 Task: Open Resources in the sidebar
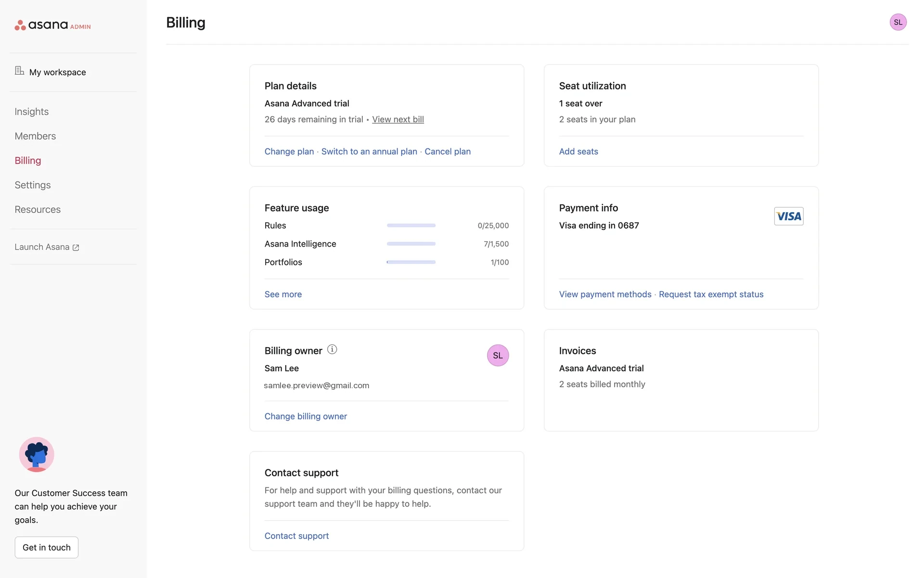[x=38, y=210]
